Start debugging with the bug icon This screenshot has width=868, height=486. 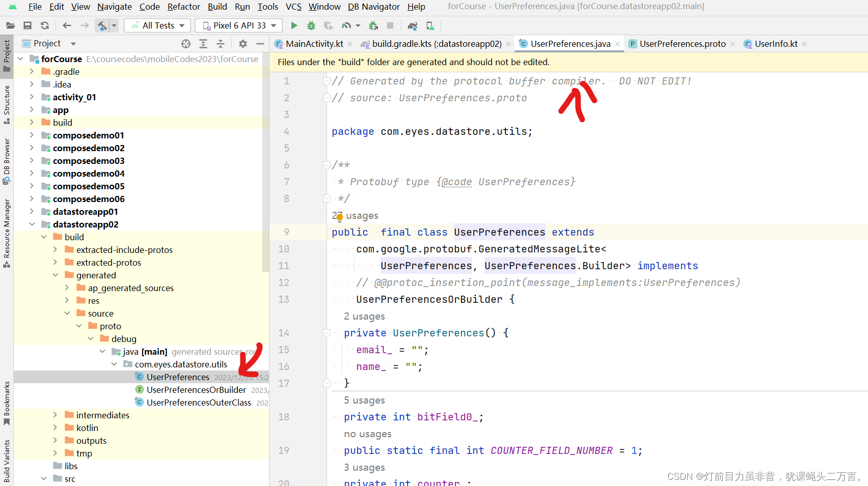(x=311, y=25)
